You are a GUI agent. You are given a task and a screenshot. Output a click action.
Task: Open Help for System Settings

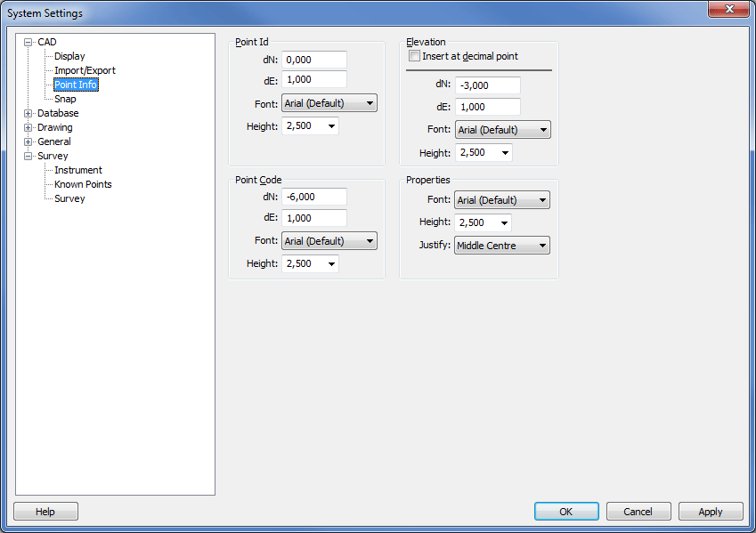[x=45, y=512]
